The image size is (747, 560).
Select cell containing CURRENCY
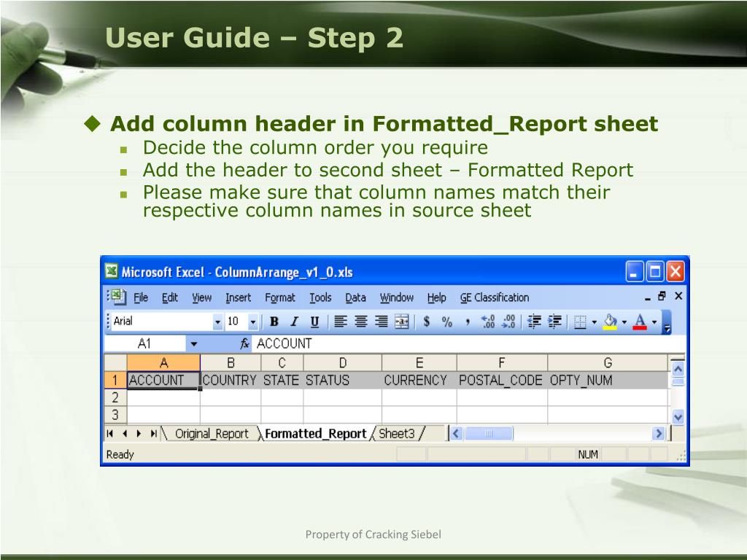(419, 381)
